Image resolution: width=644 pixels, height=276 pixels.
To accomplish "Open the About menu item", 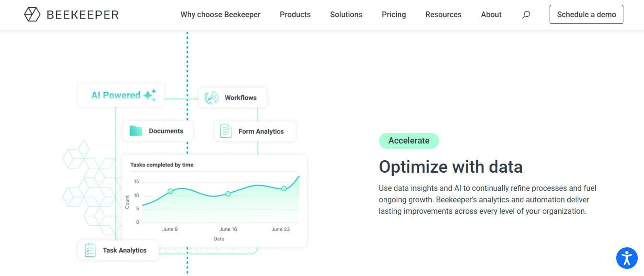I will (x=491, y=14).
